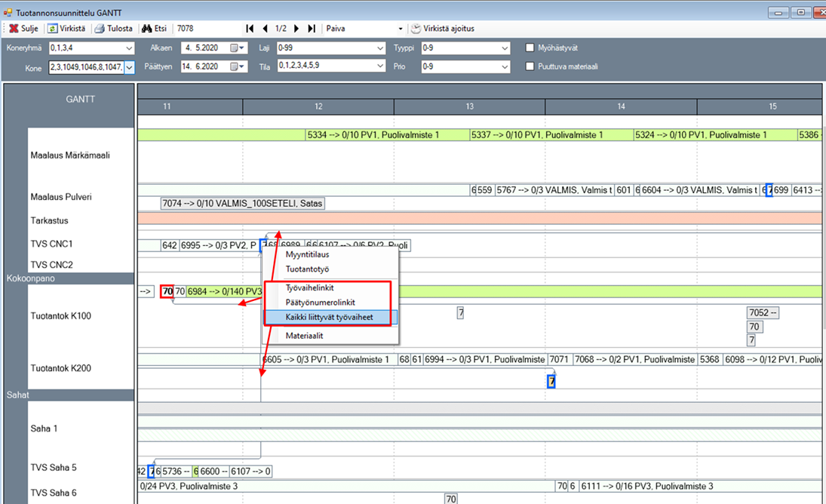
Task: Click the Virkistä ajoitus schedule refresh icon
Action: [416, 29]
